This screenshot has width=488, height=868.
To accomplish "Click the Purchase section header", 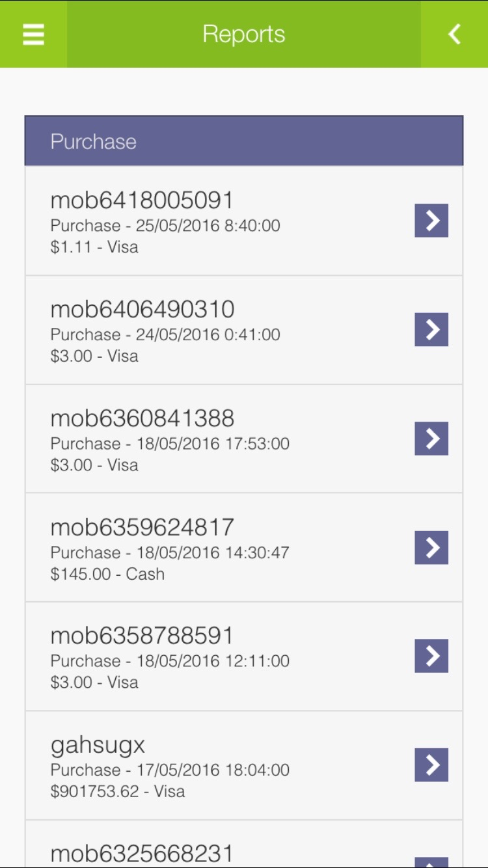I will pos(244,141).
